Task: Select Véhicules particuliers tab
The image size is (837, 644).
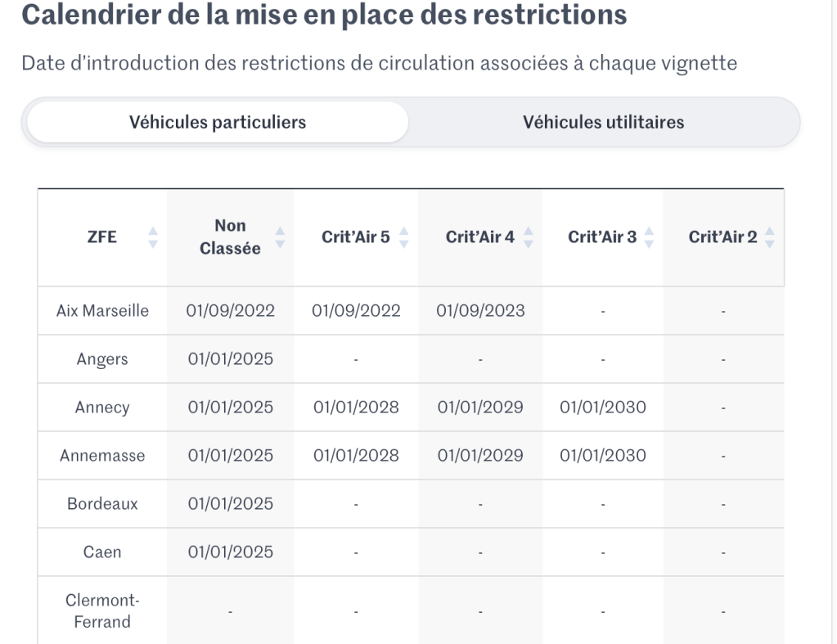Action: (218, 123)
